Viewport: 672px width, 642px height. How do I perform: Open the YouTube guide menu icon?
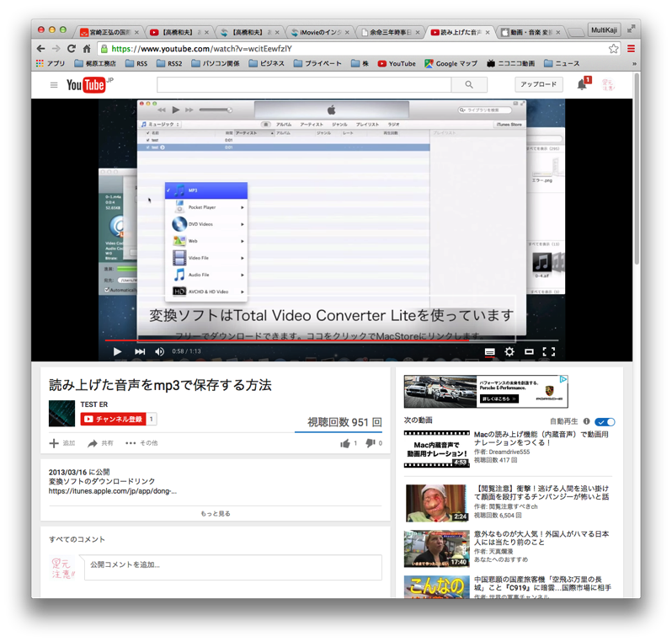click(54, 85)
